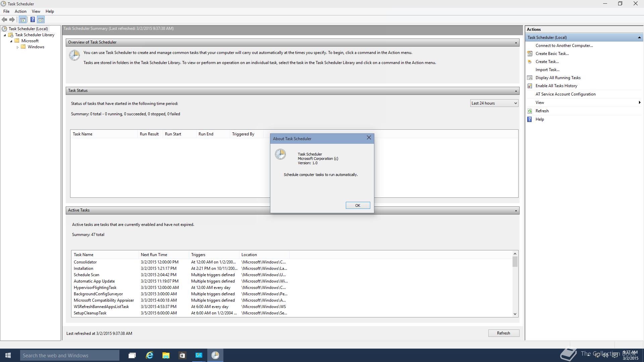The height and width of the screenshot is (362, 644).
Task: Open the Help menu in the menu bar
Action: point(50,11)
